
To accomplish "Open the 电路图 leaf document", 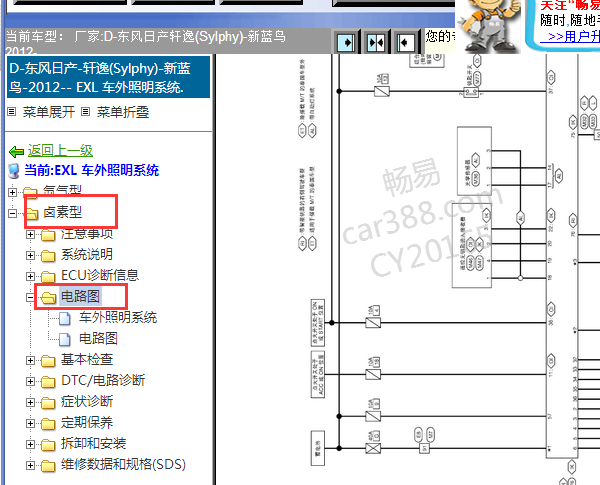I will pyautogui.click(x=98, y=338).
